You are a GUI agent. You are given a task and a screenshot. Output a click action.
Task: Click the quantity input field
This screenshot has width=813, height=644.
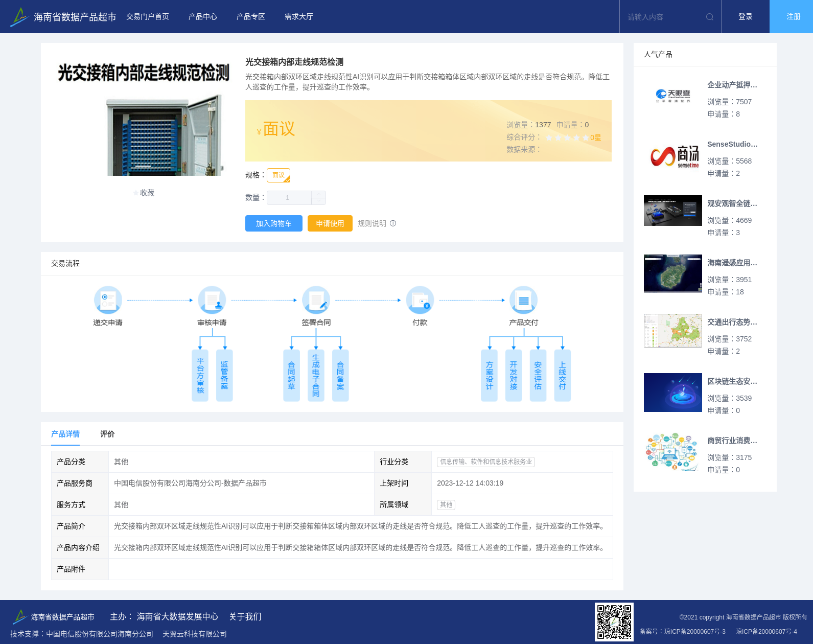[x=289, y=198]
